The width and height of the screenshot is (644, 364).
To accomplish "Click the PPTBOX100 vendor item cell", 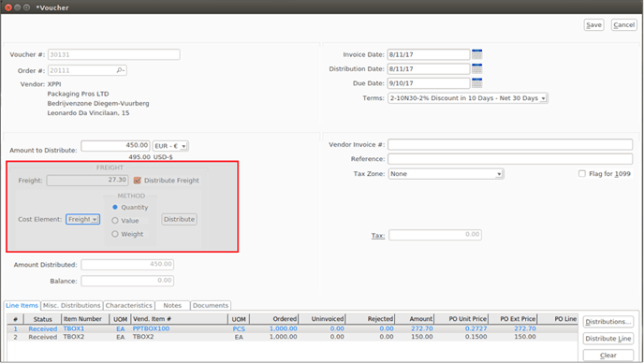I will pos(151,328).
